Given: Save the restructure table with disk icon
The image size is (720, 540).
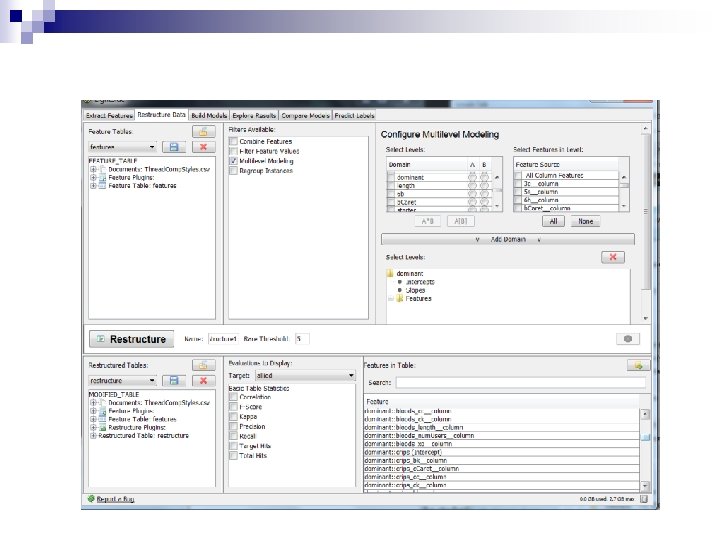Looking at the screenshot, I should pos(174,381).
